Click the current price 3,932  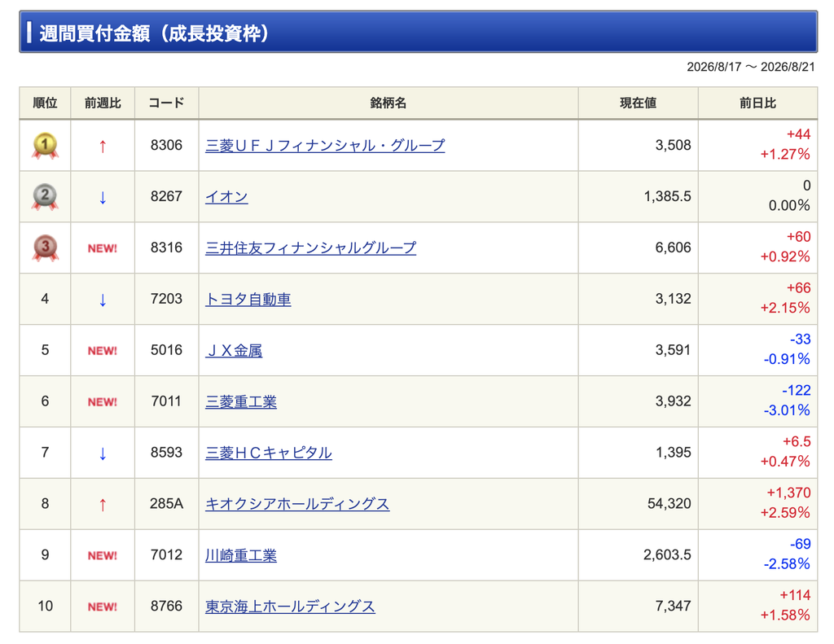click(673, 401)
